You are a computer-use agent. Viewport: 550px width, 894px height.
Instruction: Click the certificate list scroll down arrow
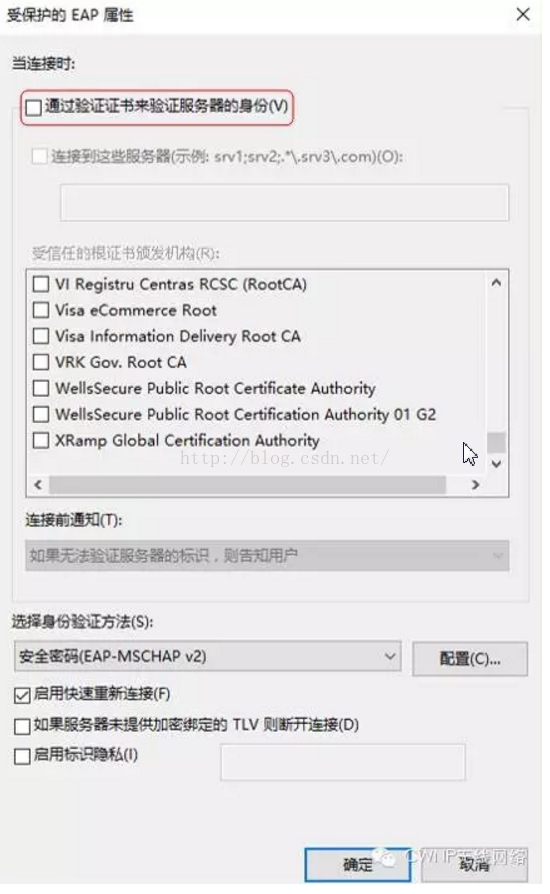pos(496,464)
